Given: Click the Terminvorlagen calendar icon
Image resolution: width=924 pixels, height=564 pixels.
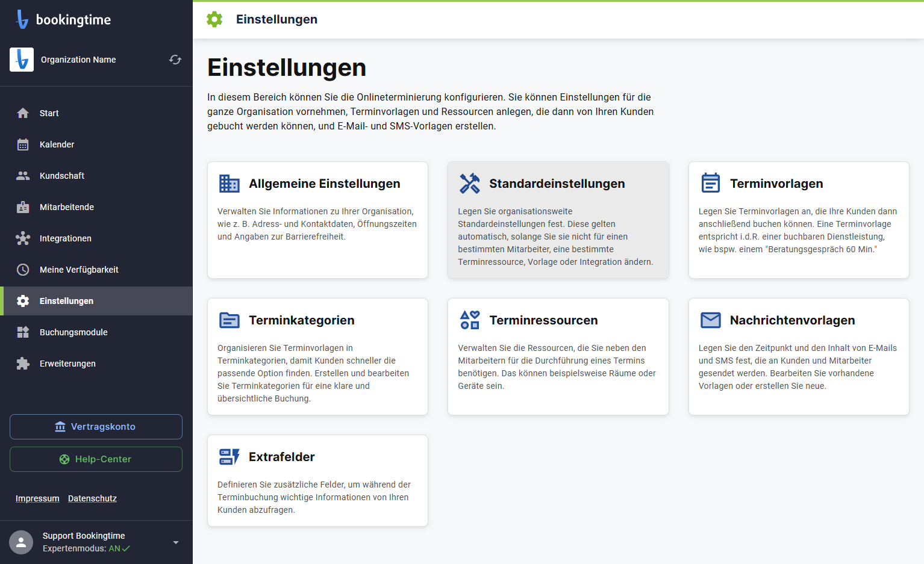Looking at the screenshot, I should 710,183.
